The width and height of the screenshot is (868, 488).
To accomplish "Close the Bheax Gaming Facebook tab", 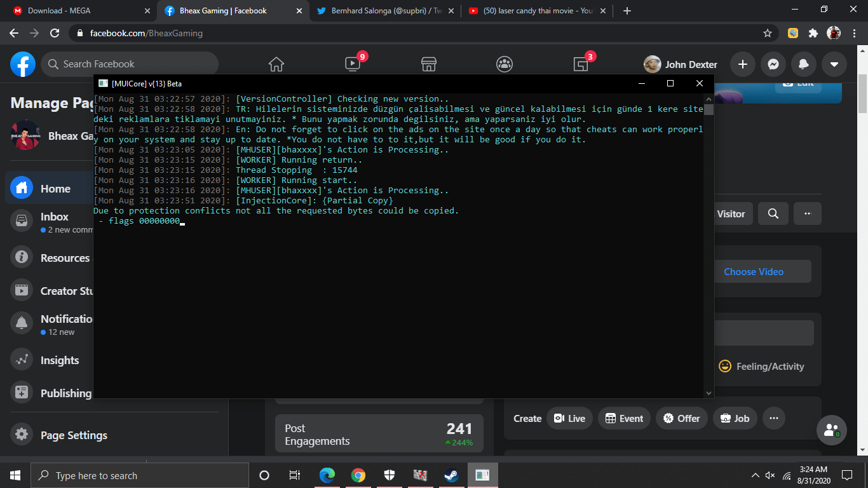I will pos(299,11).
